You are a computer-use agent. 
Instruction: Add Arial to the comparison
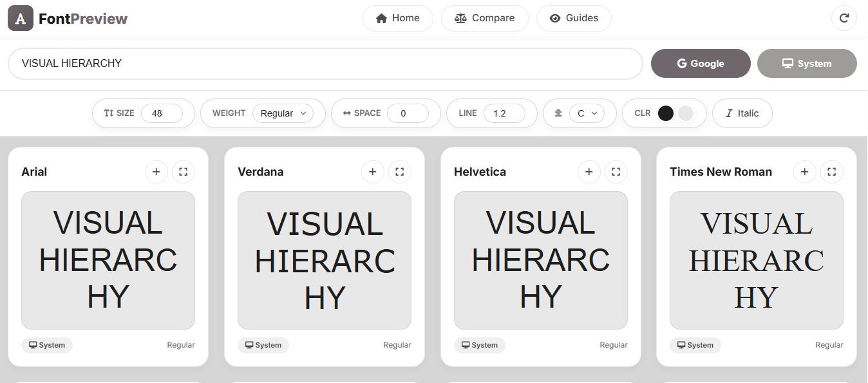[x=156, y=172]
